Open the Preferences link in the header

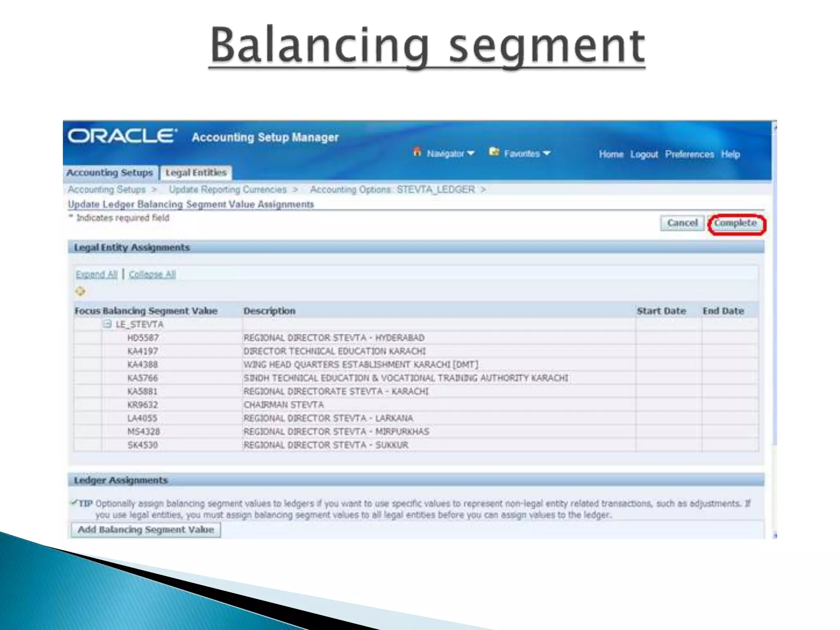click(689, 155)
